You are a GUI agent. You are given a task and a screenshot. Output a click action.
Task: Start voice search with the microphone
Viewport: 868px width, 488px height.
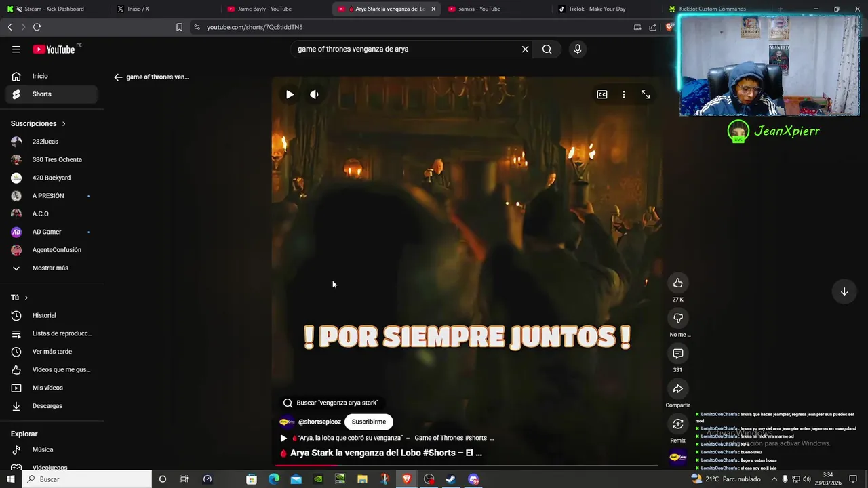(x=578, y=49)
